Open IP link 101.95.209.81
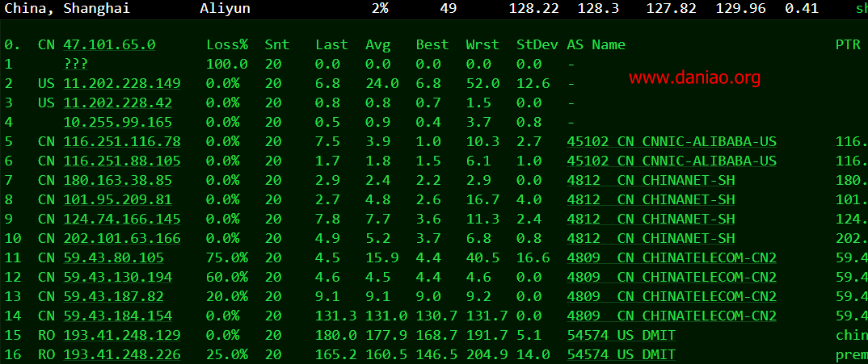Viewport: 868px width, 364px height. click(x=118, y=199)
